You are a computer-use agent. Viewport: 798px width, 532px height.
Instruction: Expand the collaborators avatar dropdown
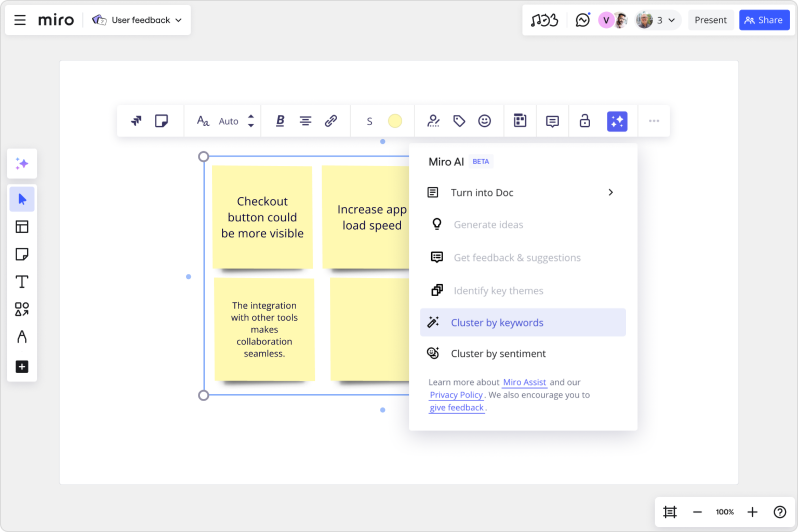[657, 20]
